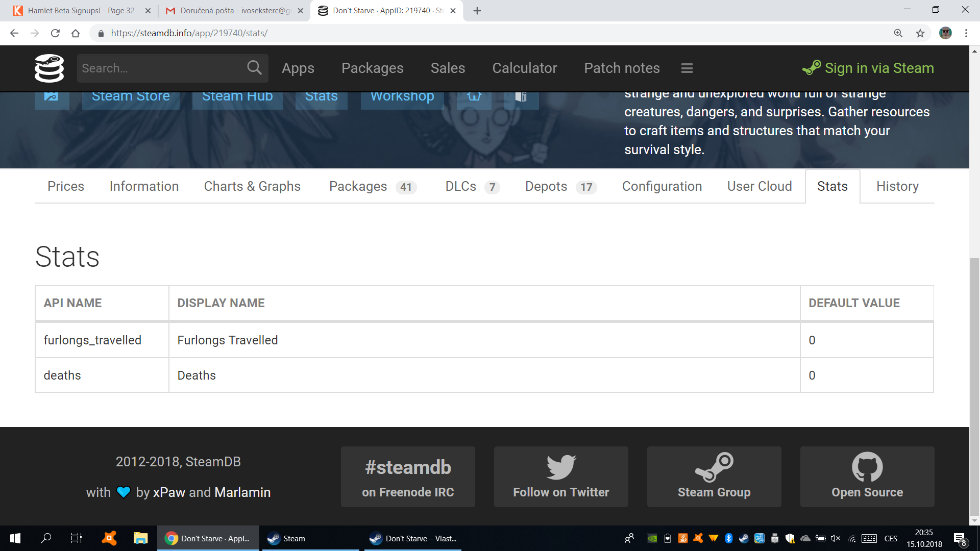
Task: Open the History tab
Action: pos(897,186)
